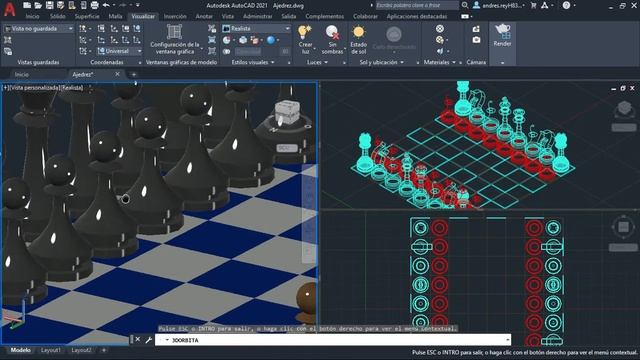640x360 pixels.
Task: Open the Universal UCS dropdown
Action: pyautogui.click(x=119, y=51)
